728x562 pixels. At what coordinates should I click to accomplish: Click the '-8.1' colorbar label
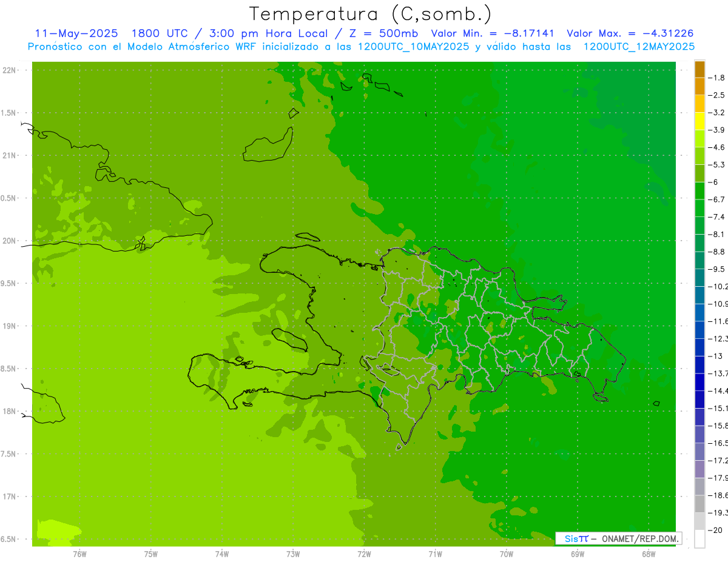(x=717, y=234)
